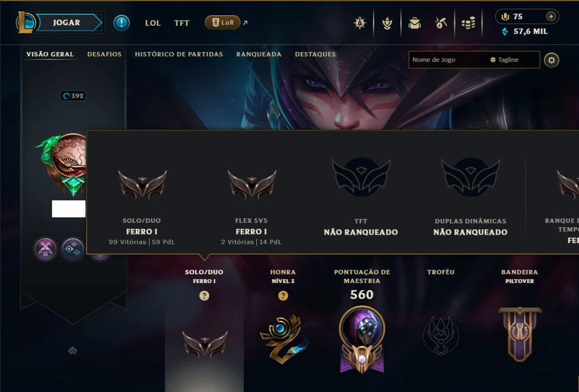
Task: Go to the RANQUEADA tab
Action: [x=259, y=54]
